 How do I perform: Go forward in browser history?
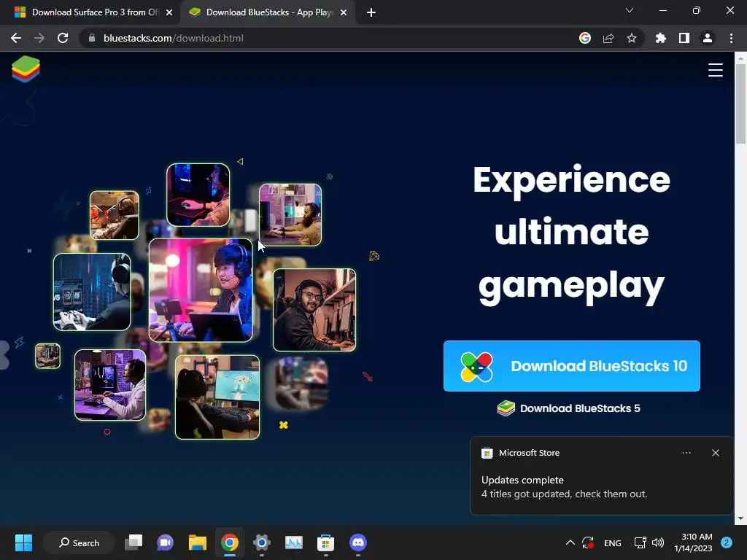click(x=39, y=38)
